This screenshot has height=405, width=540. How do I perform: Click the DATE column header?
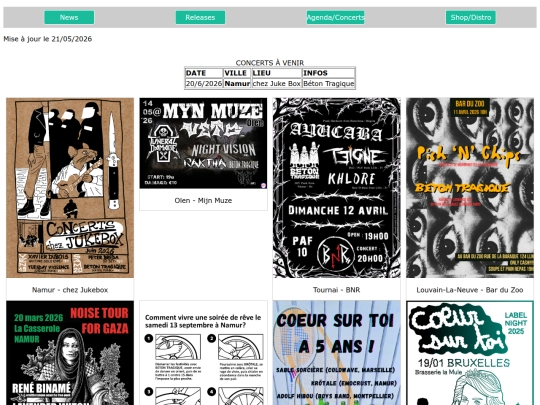204,73
